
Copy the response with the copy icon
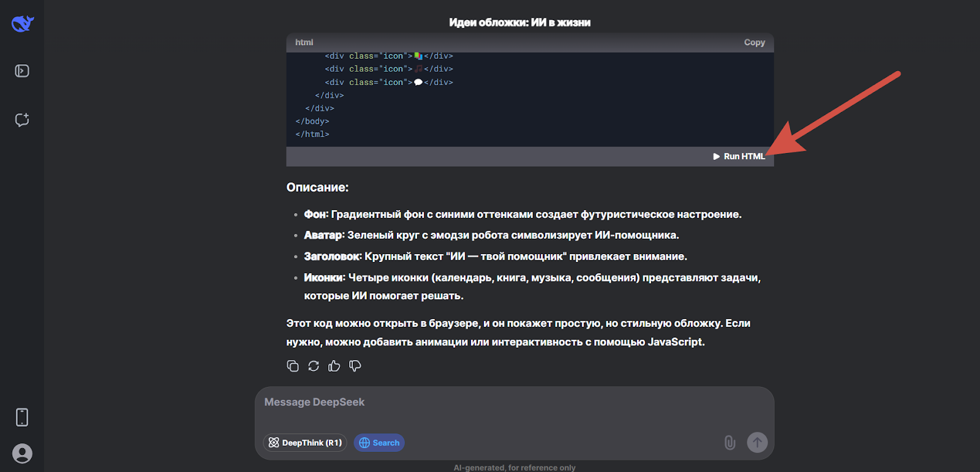[x=293, y=366]
